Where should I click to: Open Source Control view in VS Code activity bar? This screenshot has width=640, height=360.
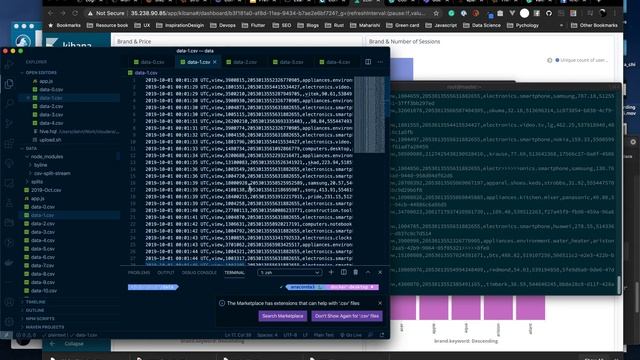9,124
